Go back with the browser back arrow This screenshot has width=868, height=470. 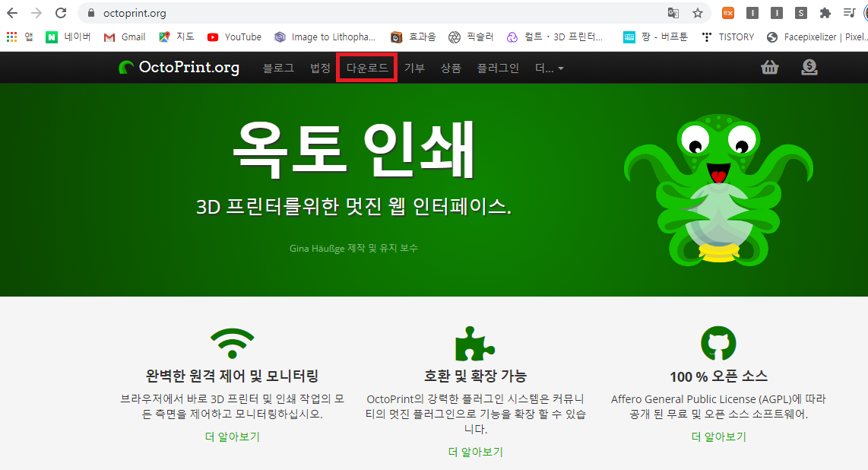(x=12, y=13)
